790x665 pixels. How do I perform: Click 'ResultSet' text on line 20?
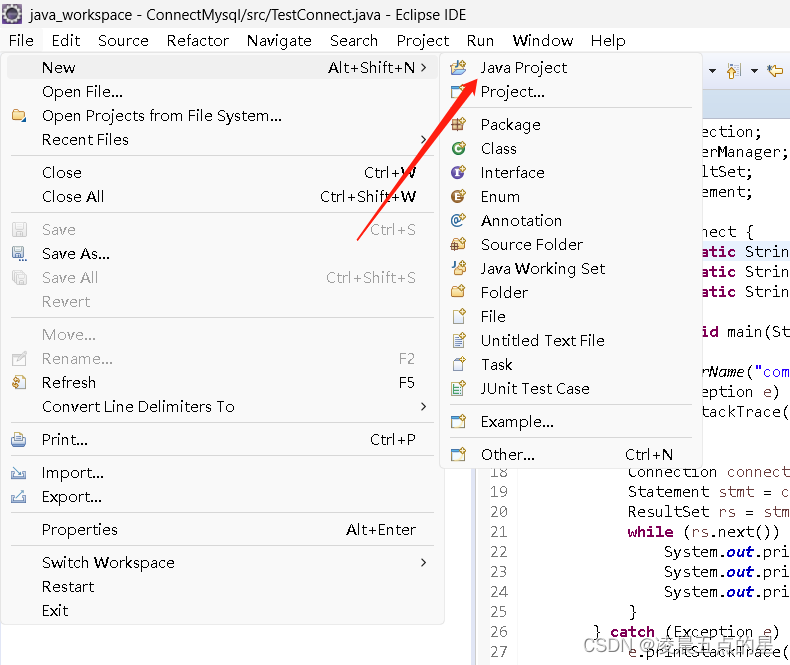point(668,511)
